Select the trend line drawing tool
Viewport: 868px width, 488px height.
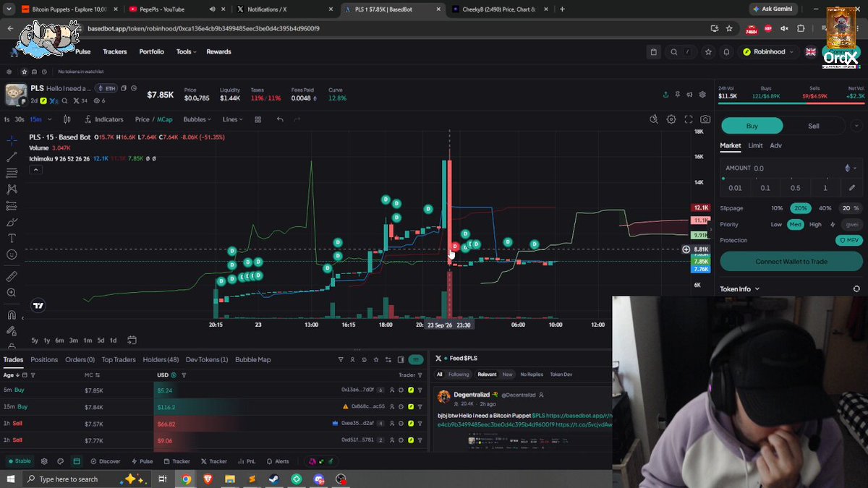(x=12, y=156)
